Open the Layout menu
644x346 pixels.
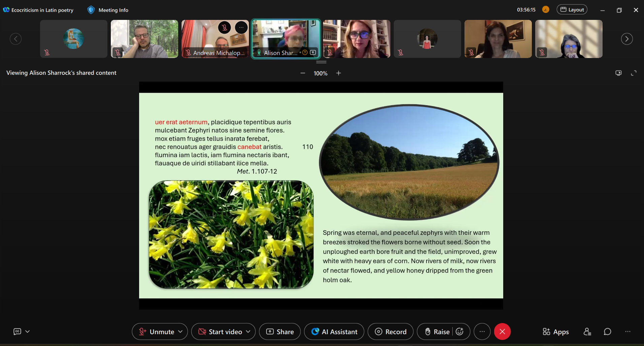tap(572, 10)
